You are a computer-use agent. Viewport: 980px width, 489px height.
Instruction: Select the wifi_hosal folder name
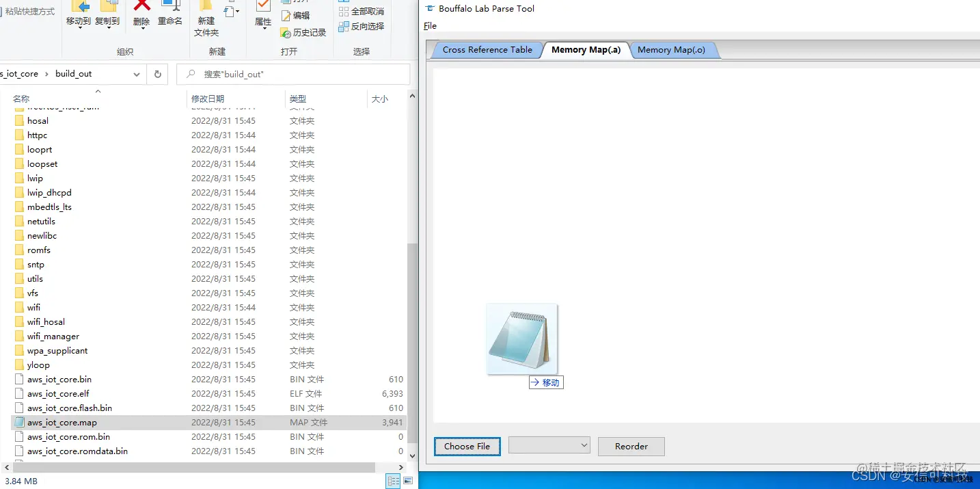coord(46,322)
